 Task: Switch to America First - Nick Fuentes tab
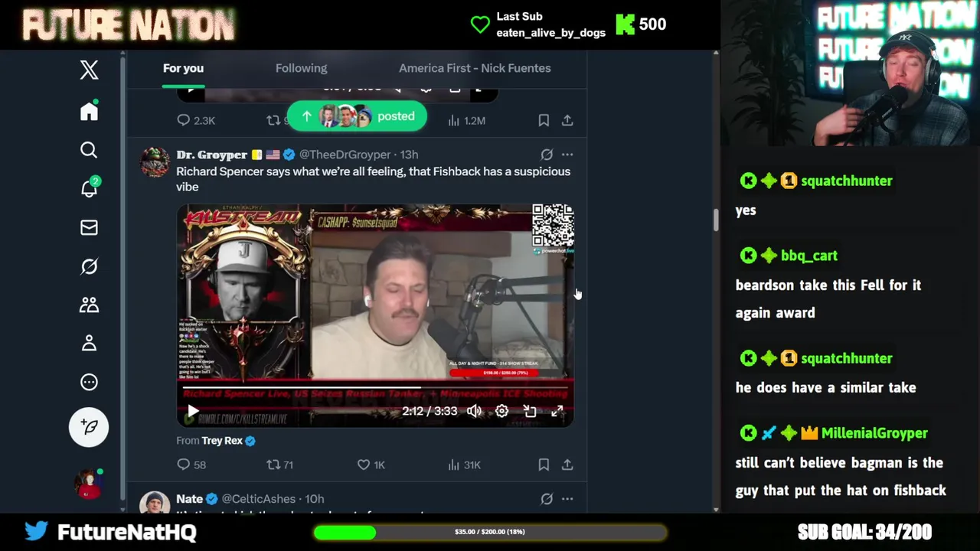click(x=475, y=68)
